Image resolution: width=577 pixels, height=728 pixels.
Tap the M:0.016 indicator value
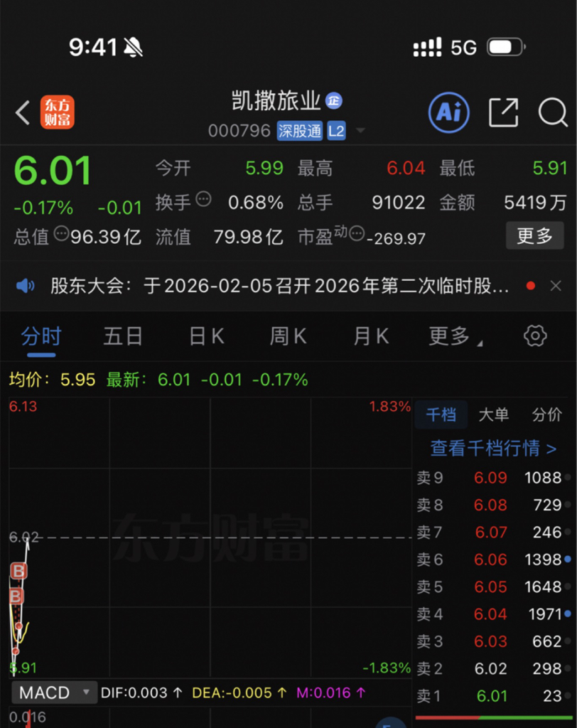click(x=331, y=692)
